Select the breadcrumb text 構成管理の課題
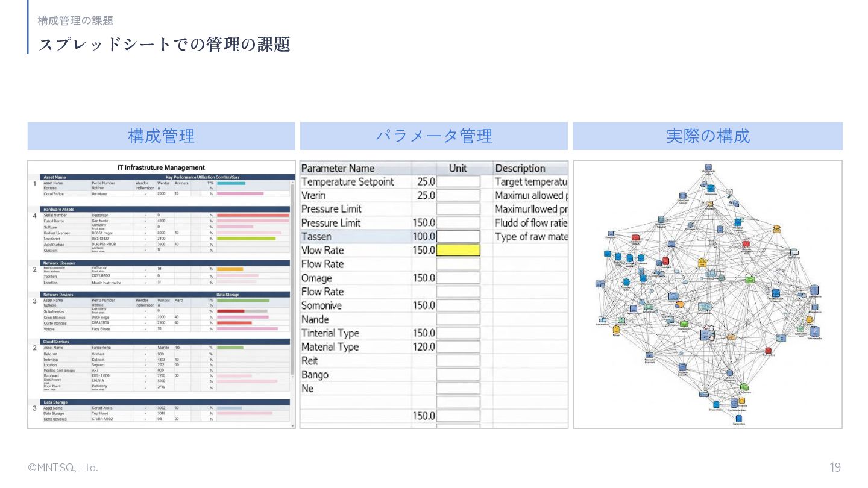This screenshot has width=868, height=488. pos(75,20)
